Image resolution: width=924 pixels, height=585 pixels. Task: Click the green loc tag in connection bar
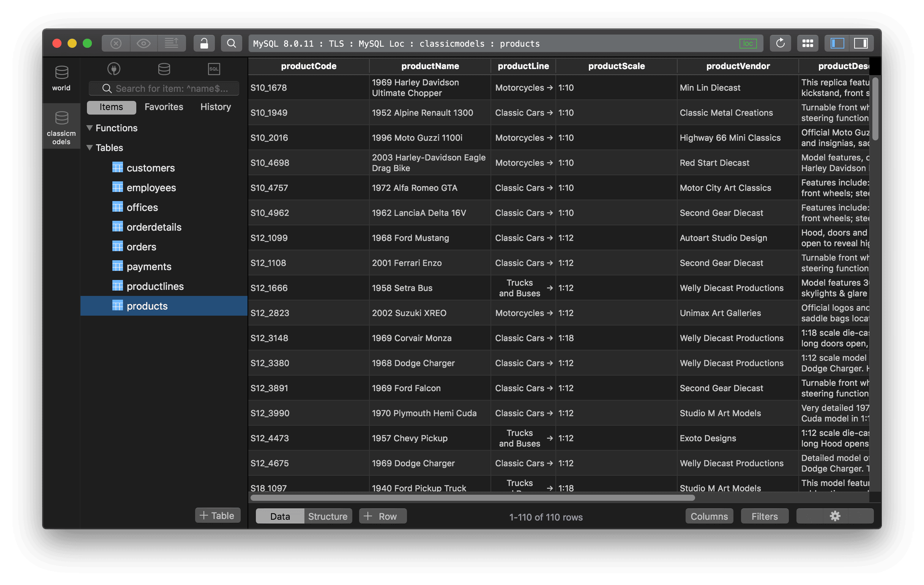748,43
